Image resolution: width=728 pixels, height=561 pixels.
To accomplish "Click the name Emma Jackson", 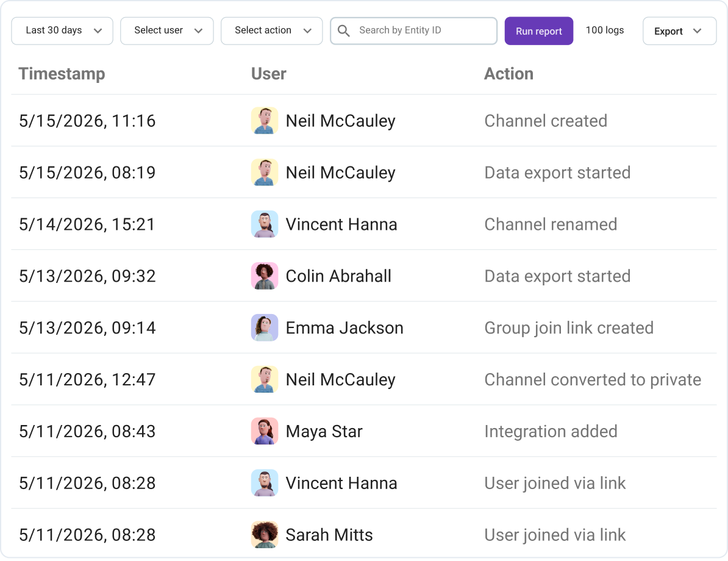I will point(344,328).
